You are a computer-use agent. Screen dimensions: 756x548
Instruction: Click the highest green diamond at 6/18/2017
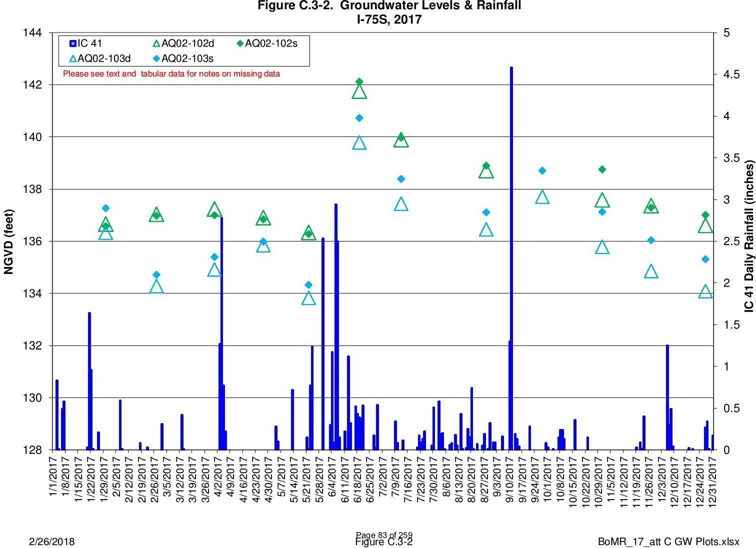tap(359, 81)
